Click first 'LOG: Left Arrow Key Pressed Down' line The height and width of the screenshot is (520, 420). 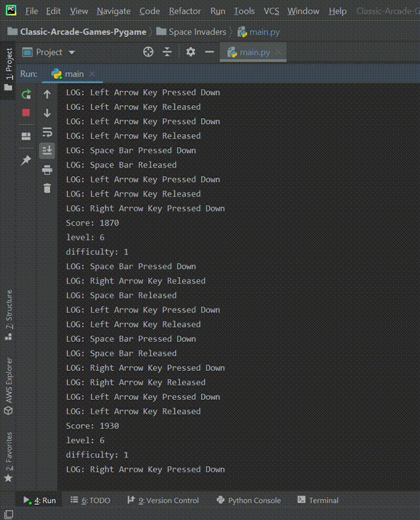(x=143, y=93)
